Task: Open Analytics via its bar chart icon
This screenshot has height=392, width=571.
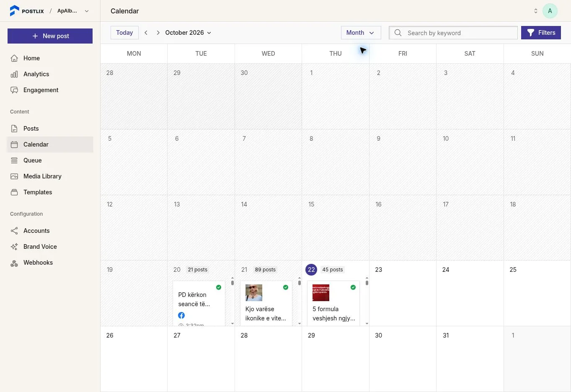Action: point(14,74)
